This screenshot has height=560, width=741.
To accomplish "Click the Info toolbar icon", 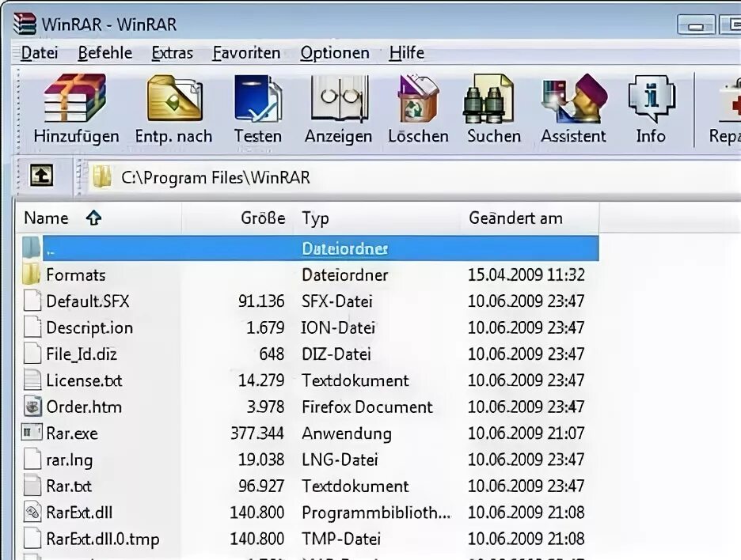I will tap(652, 98).
